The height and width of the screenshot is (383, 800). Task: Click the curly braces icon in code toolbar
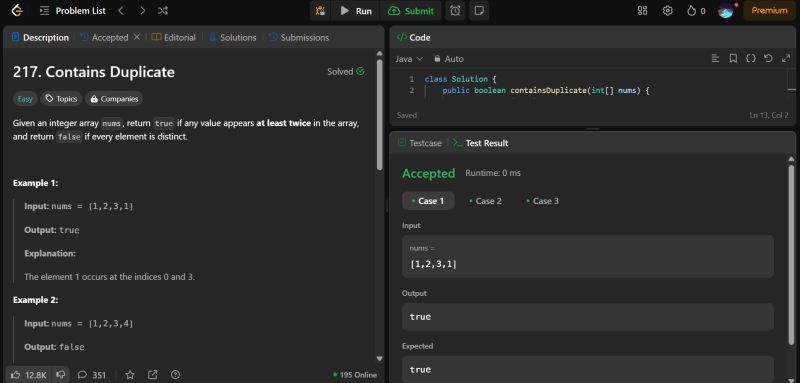click(751, 59)
